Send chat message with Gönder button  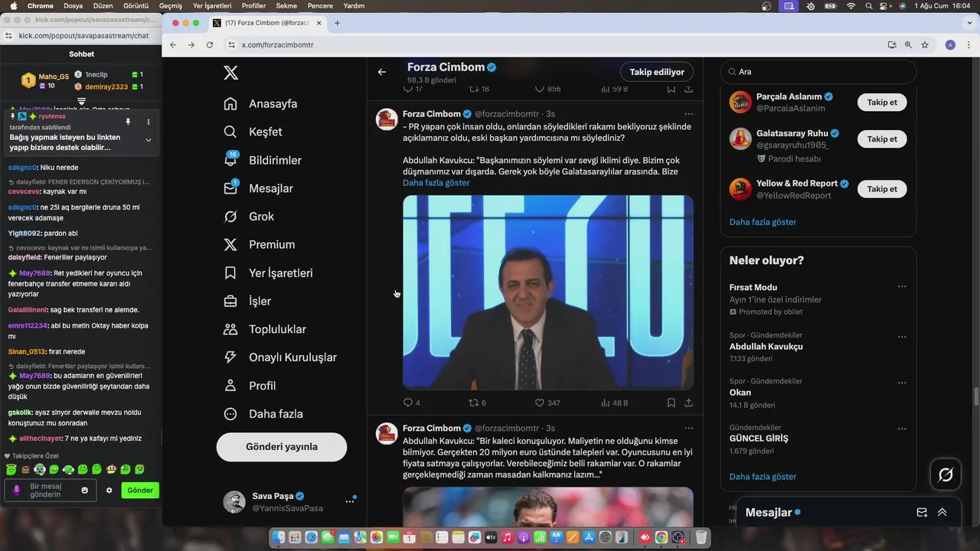point(140,491)
